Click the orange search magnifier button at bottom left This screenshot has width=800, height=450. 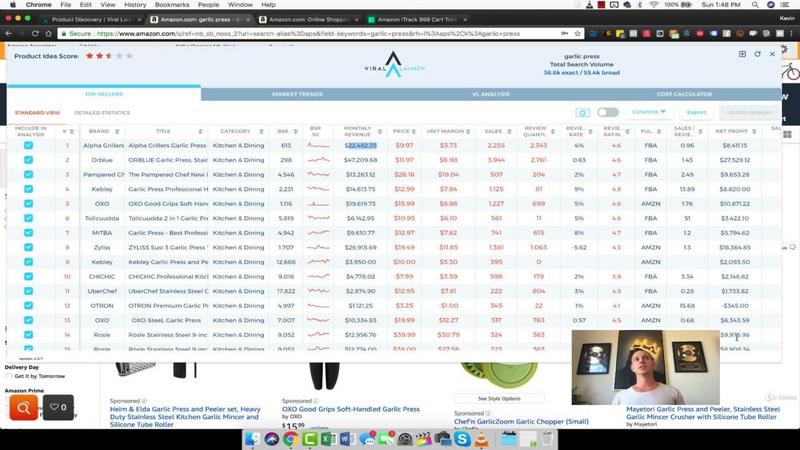23,408
